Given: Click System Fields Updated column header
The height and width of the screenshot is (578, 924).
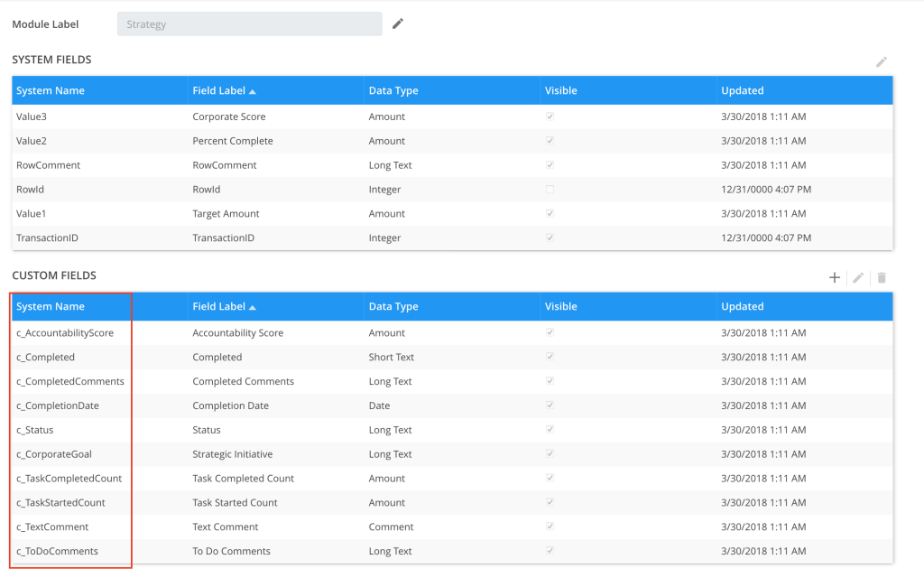Looking at the screenshot, I should click(x=742, y=90).
